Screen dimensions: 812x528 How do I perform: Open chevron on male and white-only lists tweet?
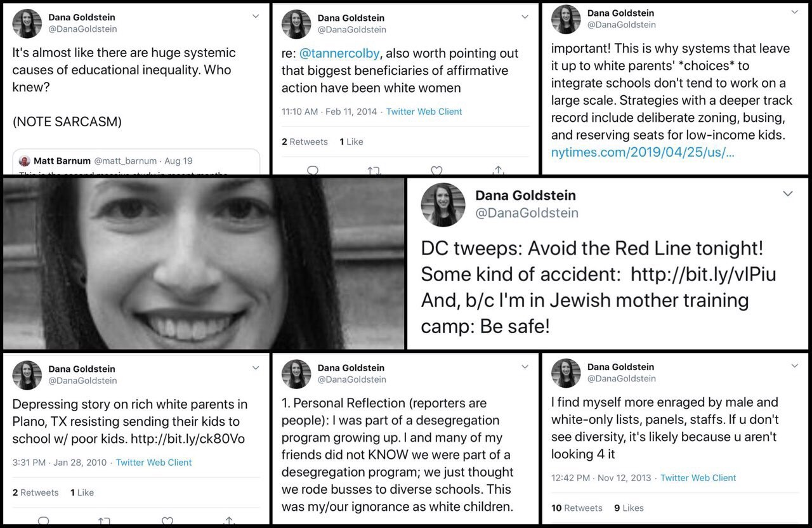point(794,366)
